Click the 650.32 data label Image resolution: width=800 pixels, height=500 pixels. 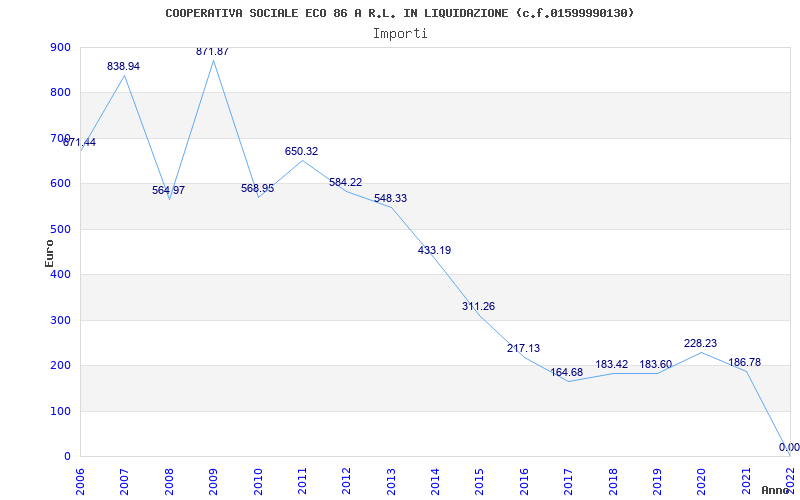click(301, 151)
